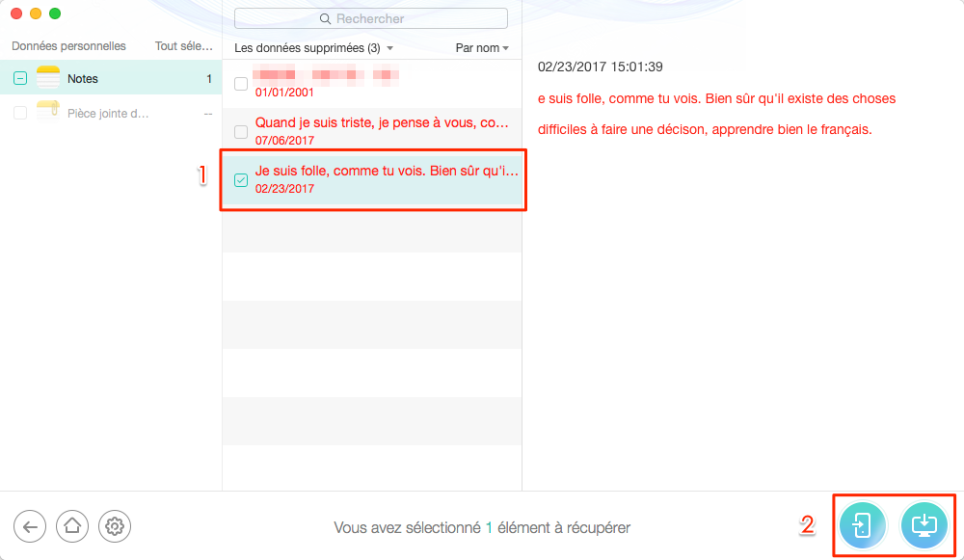Click the Pièce jointe attachment icon
Screen dimensions: 964x560
[x=48, y=113]
